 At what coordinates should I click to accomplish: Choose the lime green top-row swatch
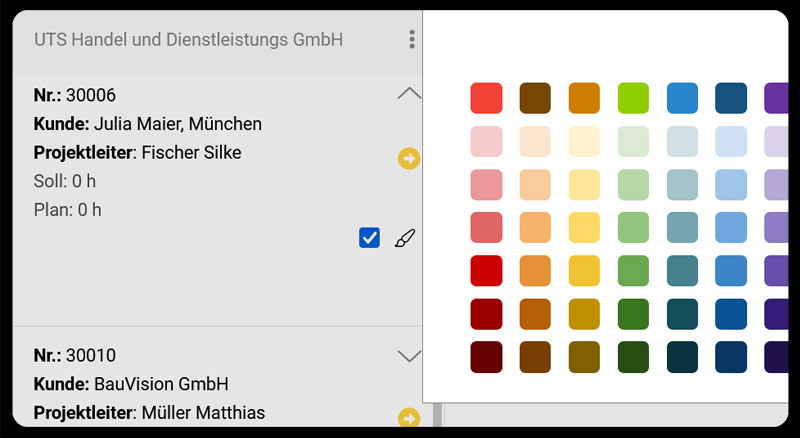634,98
